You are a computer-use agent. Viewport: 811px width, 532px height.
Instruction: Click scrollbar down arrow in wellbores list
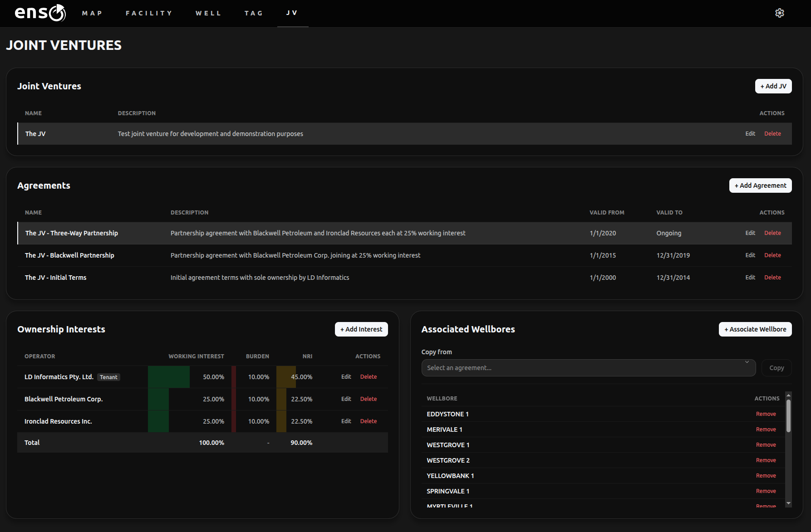point(788,503)
